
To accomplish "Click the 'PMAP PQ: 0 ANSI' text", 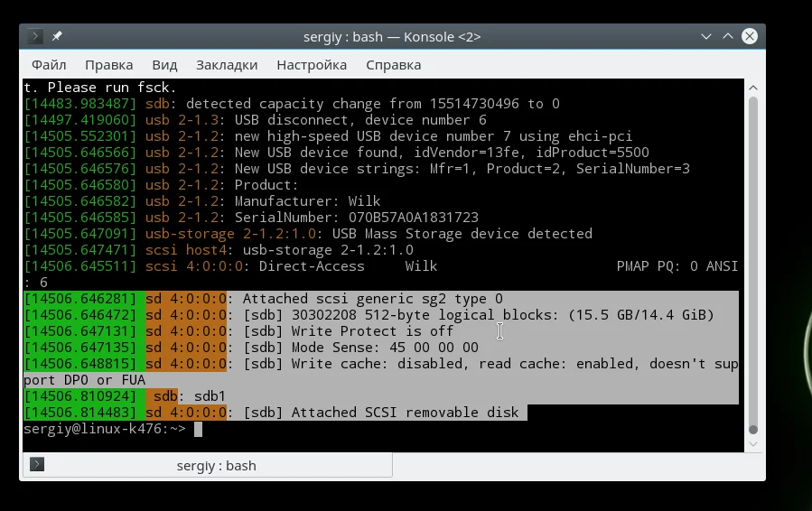I will coord(677,266).
